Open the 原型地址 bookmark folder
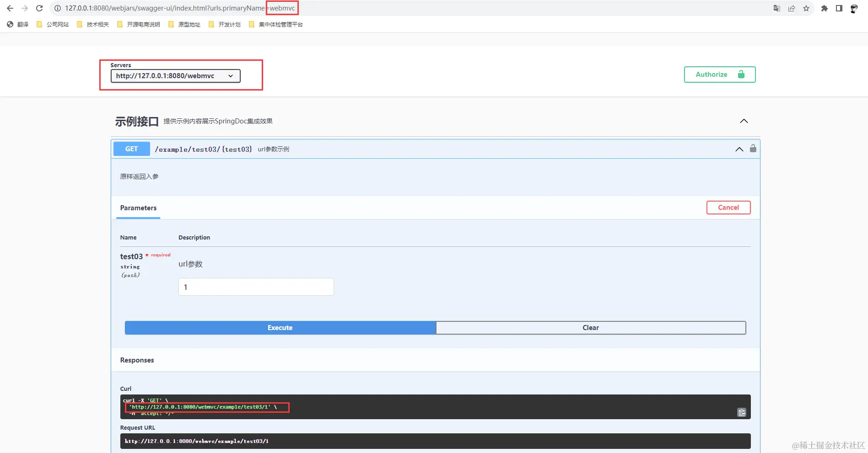This screenshot has width=868, height=453. tap(184, 25)
